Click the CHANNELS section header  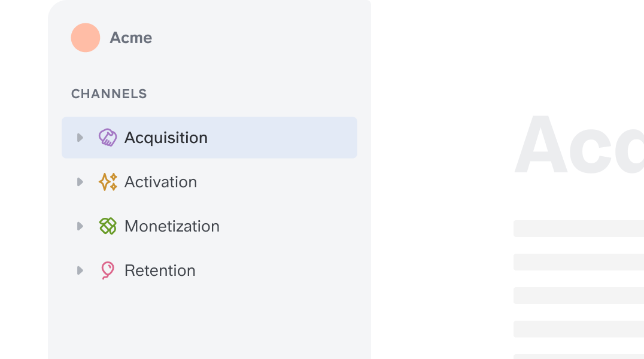[109, 94]
